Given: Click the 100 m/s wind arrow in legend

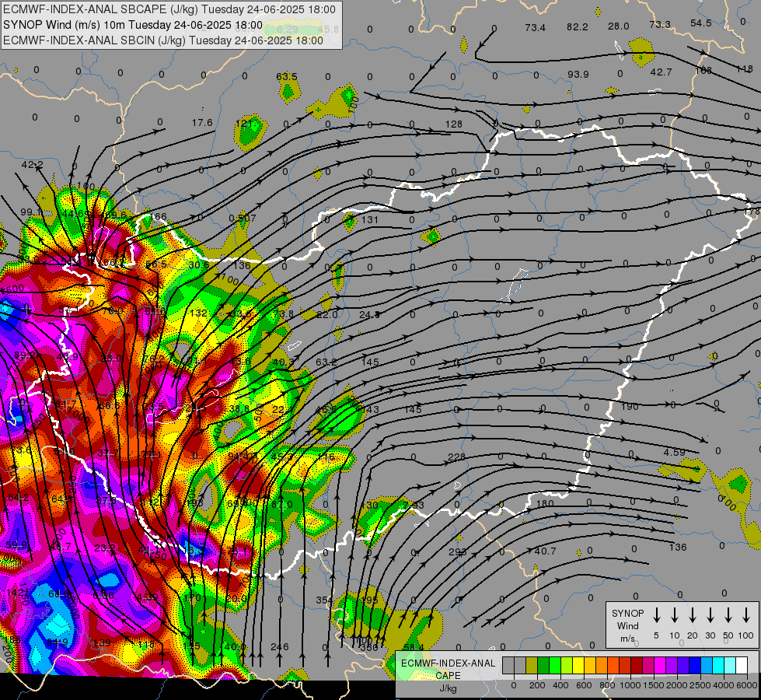Looking at the screenshot, I should click(x=746, y=614).
